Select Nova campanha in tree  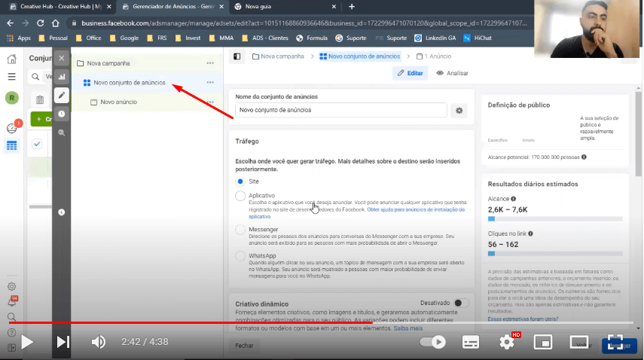pos(108,63)
